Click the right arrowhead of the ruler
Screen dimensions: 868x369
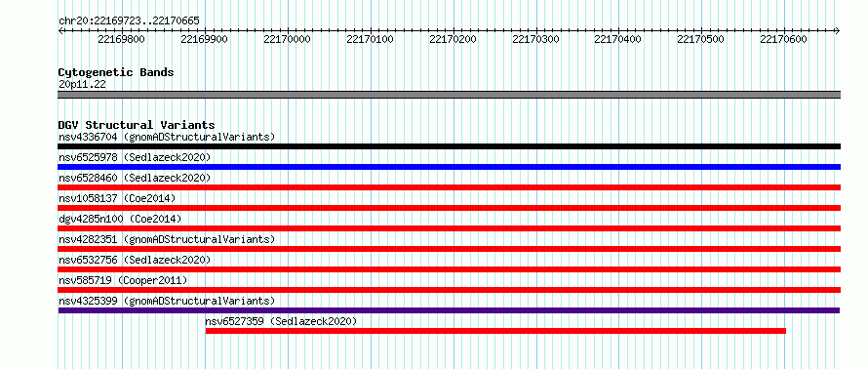[x=838, y=30]
